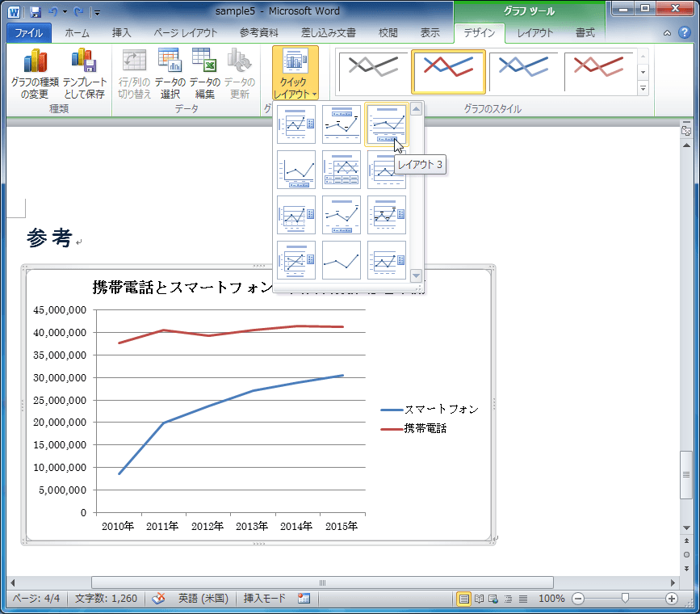This screenshot has width=700, height=614.
Task: Choose Layout 11 plain line thumbnail
Action: click(x=342, y=260)
